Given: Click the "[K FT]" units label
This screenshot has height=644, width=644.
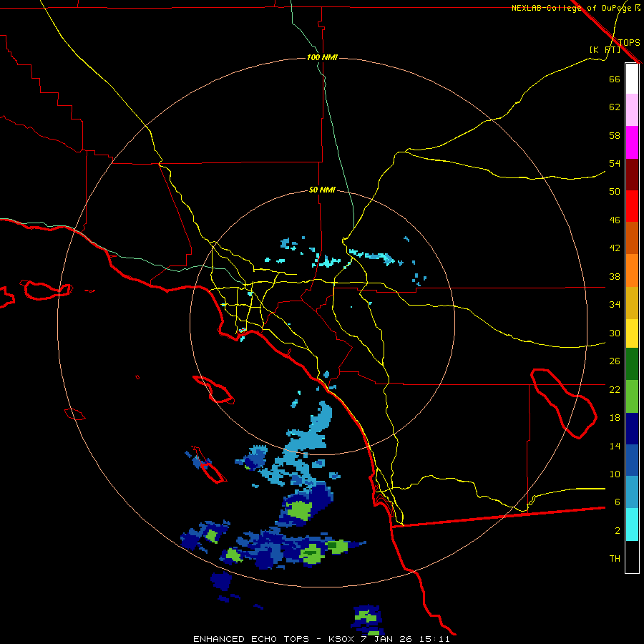Looking at the screenshot, I should point(605,50).
